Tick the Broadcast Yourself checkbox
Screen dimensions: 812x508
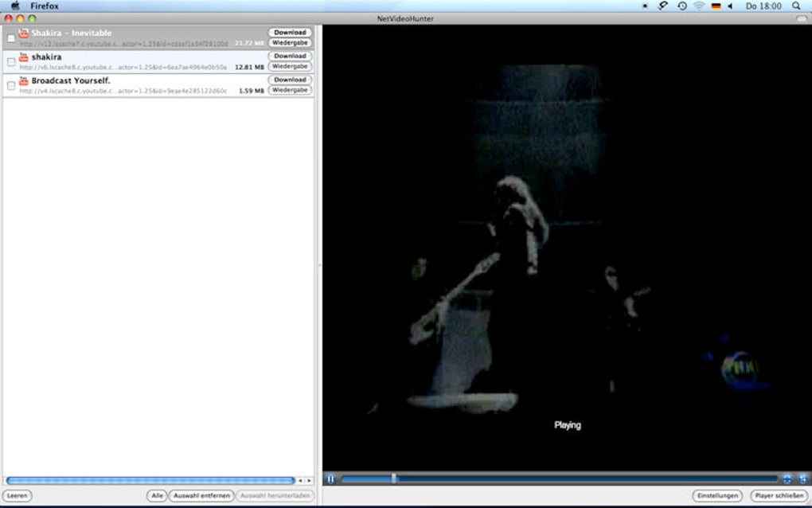(11, 86)
